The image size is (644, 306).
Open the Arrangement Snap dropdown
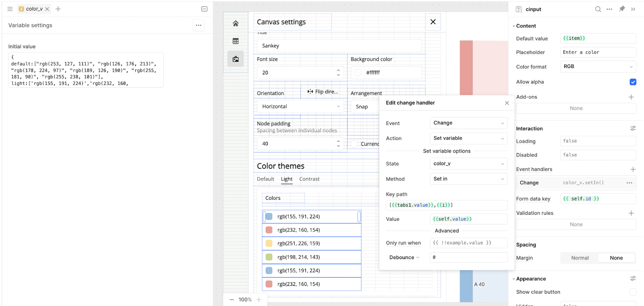(365, 107)
